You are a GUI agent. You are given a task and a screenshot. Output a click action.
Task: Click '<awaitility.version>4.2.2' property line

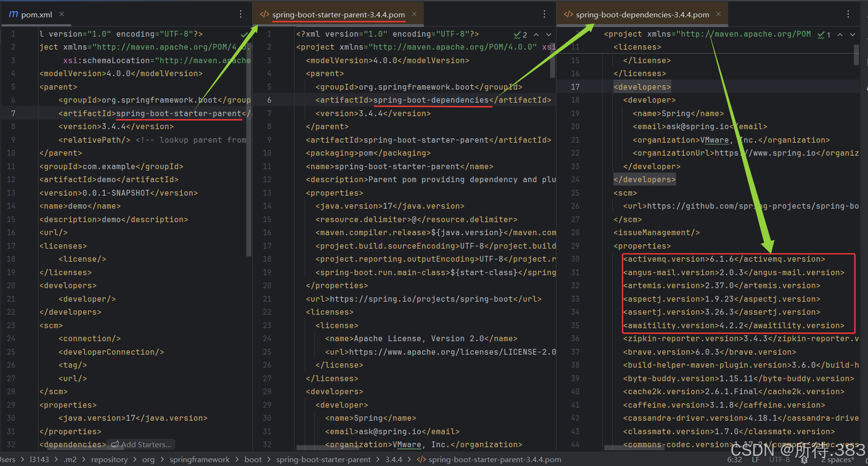click(734, 325)
